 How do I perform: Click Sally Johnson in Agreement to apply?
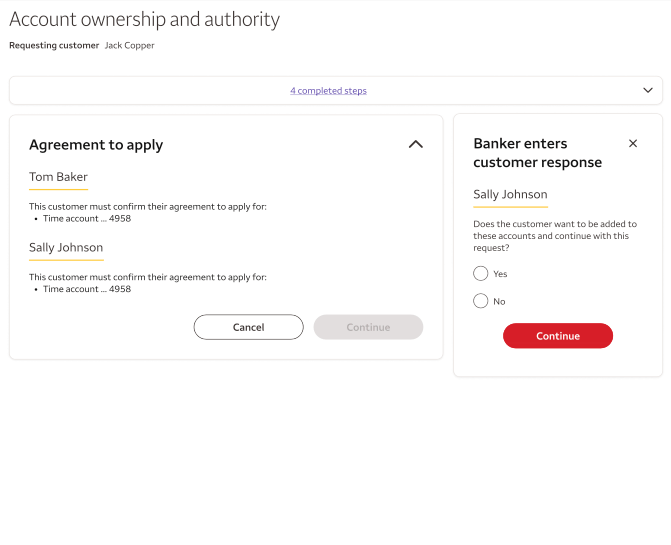click(x=66, y=247)
